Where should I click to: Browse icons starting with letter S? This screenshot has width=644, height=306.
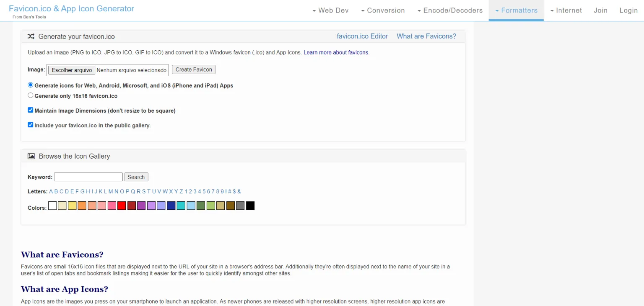click(x=144, y=191)
